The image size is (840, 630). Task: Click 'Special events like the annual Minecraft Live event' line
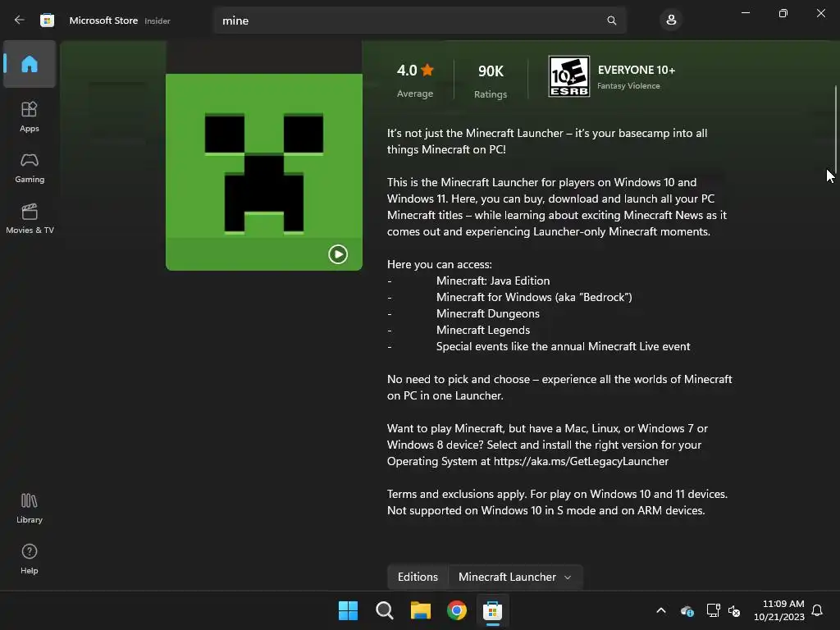point(563,347)
